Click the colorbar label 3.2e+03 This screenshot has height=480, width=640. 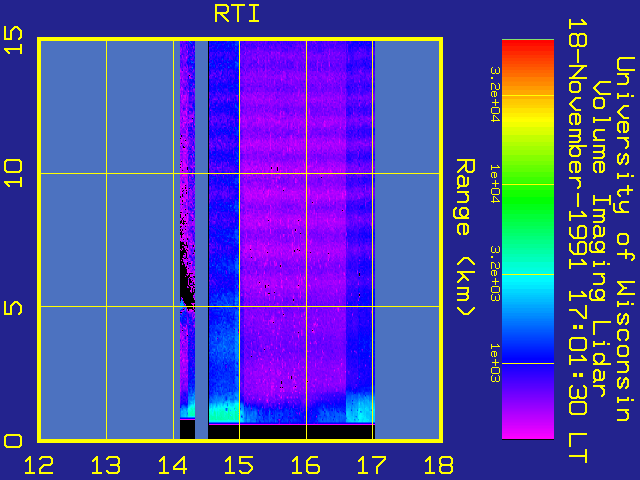click(494, 273)
